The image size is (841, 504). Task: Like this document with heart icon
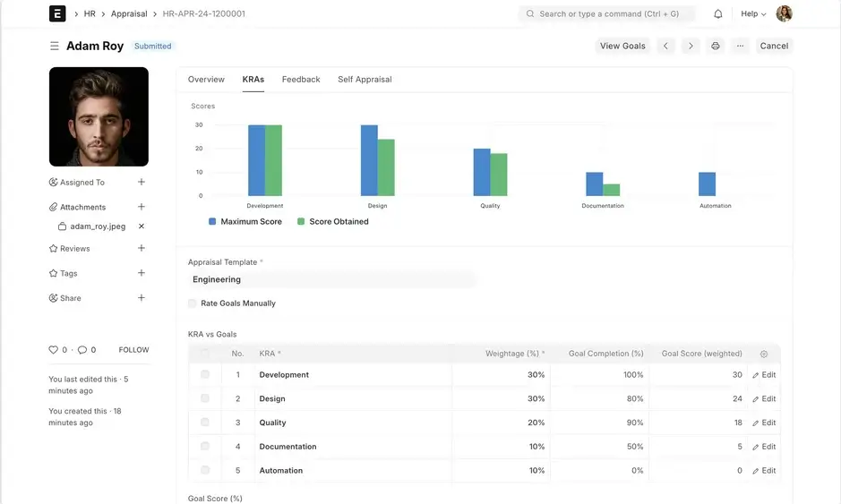(x=54, y=350)
